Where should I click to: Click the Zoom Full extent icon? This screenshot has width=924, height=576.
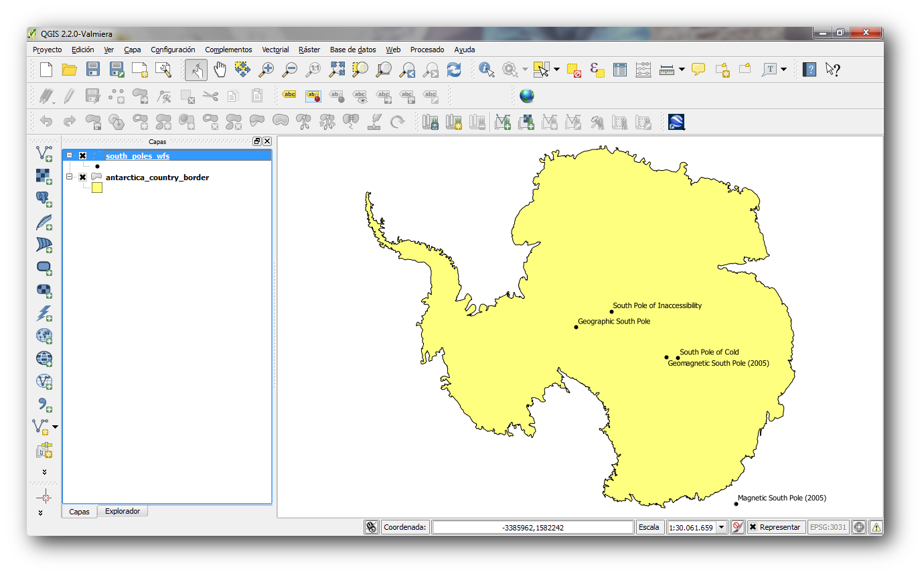(x=337, y=69)
